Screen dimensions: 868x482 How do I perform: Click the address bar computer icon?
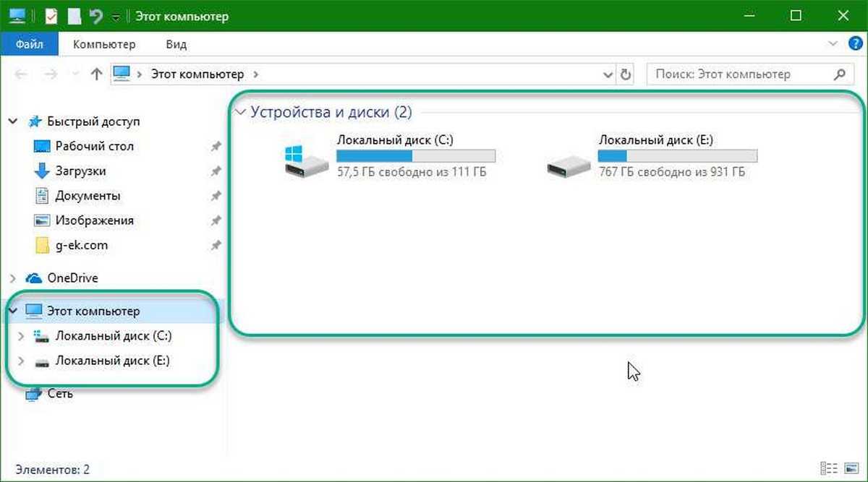pos(122,74)
